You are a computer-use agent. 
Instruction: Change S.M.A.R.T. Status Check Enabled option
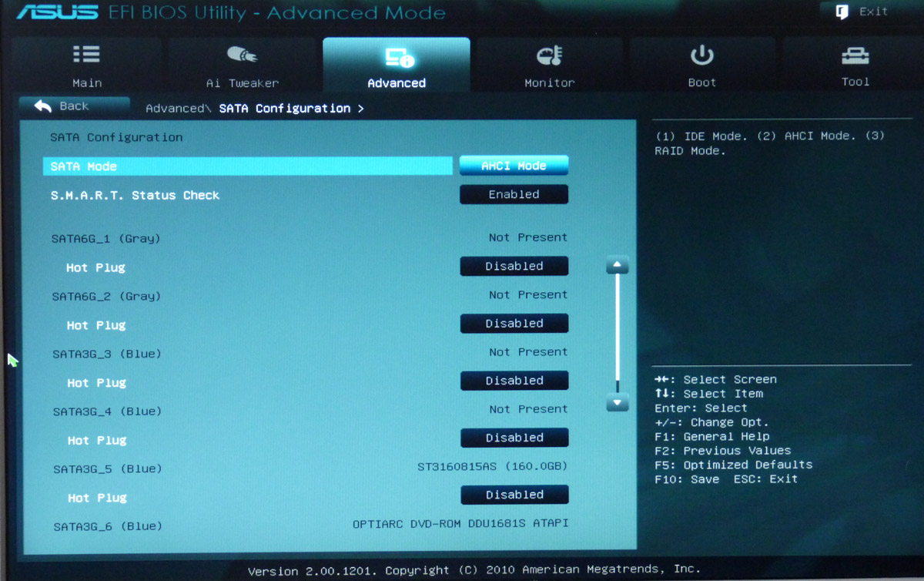(514, 194)
